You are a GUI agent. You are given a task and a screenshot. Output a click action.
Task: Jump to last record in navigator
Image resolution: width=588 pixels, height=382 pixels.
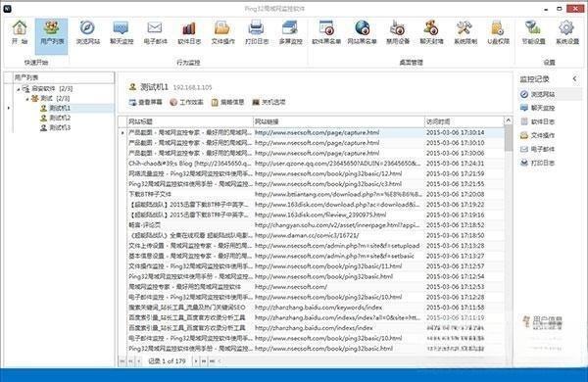213,361
